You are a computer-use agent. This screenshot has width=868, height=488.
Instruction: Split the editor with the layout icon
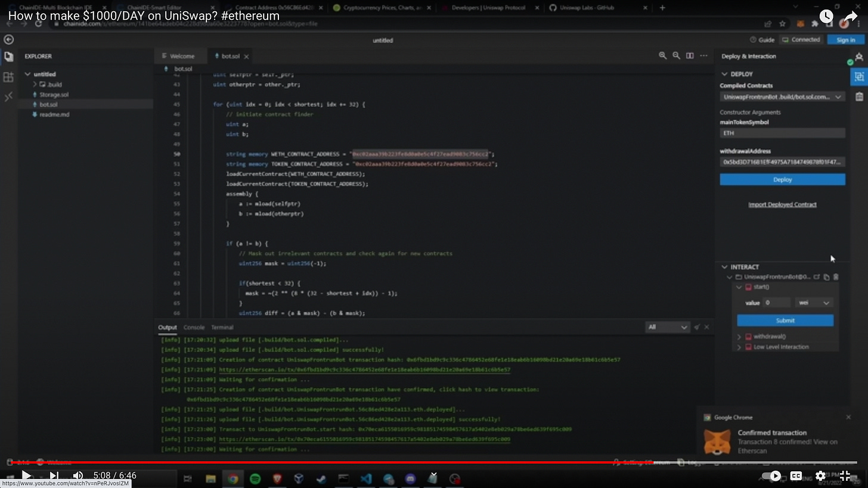[x=690, y=55]
